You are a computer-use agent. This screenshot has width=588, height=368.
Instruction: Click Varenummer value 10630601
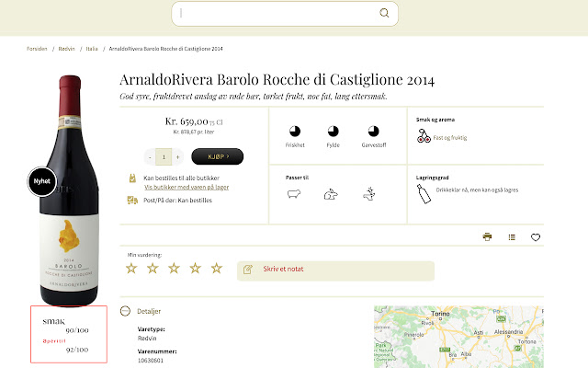151,361
